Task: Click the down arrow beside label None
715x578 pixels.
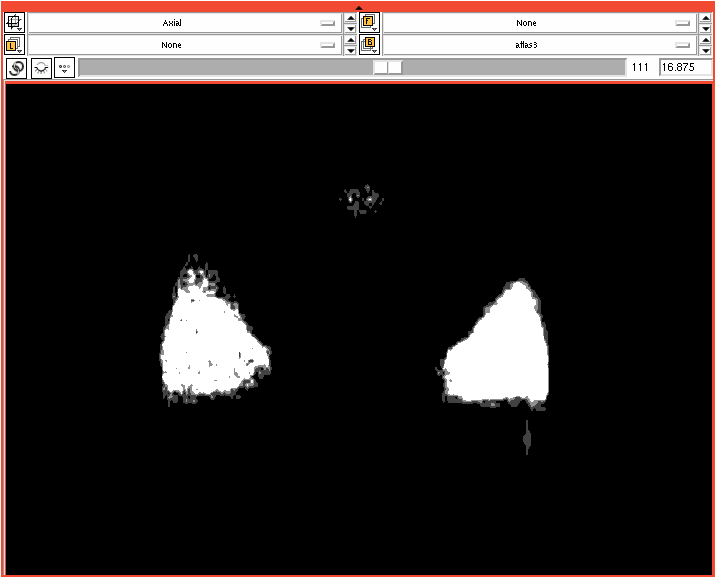Action: tap(350, 50)
